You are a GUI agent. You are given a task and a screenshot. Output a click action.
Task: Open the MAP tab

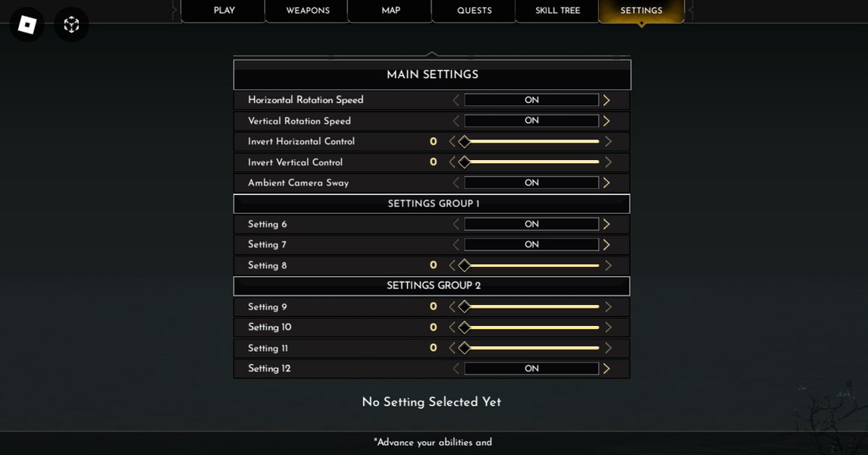pyautogui.click(x=389, y=11)
